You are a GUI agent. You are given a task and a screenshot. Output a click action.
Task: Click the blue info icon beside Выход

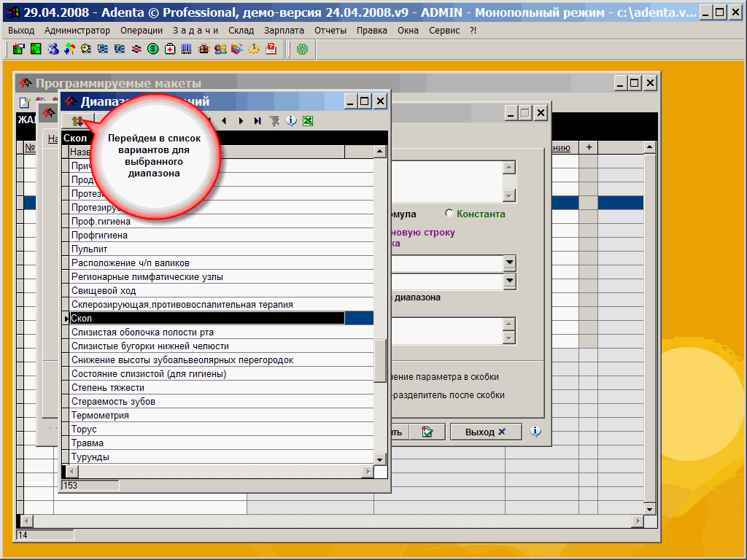pyautogui.click(x=535, y=432)
